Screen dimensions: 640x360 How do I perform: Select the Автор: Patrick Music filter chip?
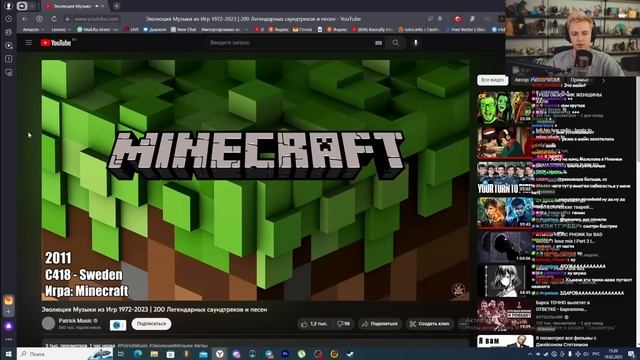[537, 80]
